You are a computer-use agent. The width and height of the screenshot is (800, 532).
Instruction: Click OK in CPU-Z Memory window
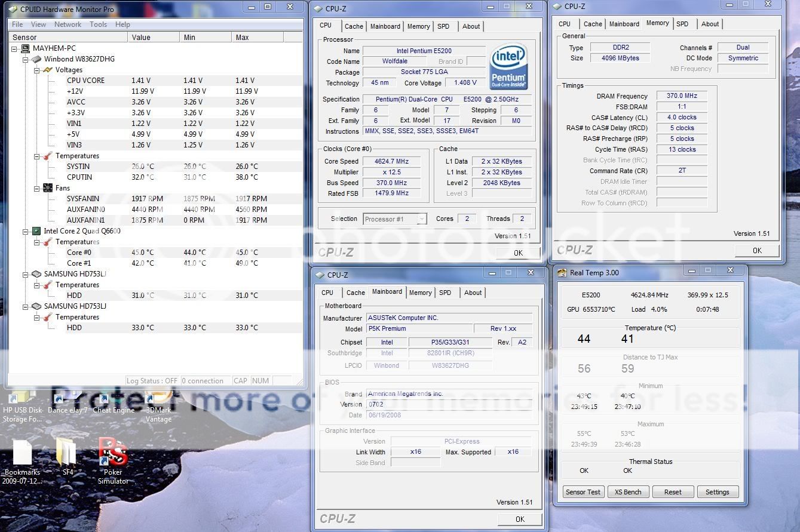(x=757, y=251)
